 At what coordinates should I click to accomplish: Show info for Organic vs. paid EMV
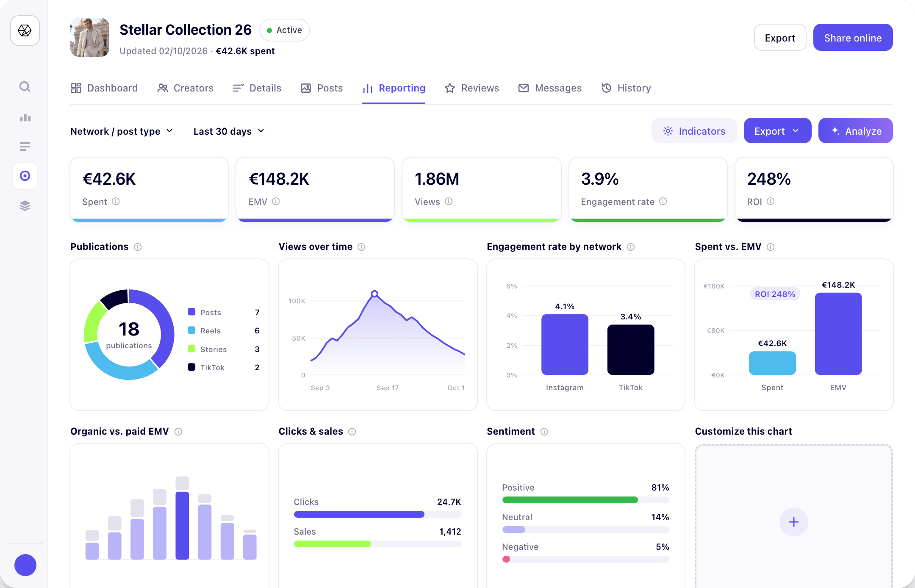[x=178, y=432]
